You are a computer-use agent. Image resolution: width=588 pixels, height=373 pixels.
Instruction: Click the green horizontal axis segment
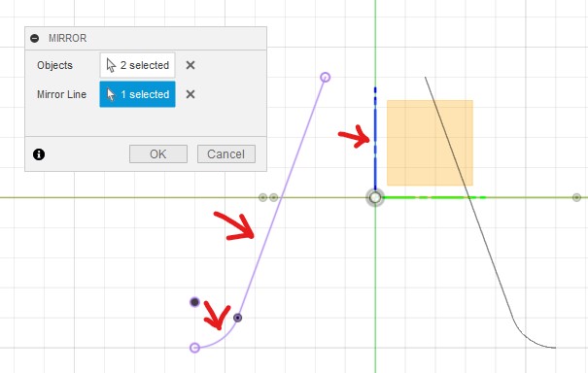434,197
